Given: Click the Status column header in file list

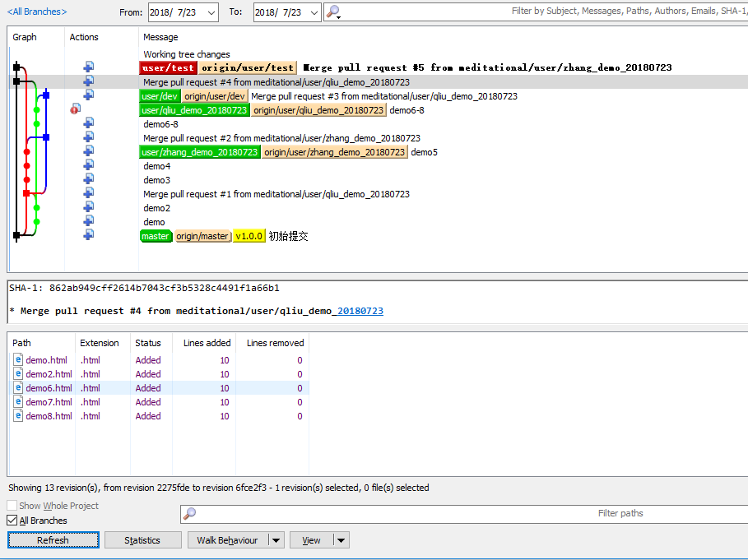Looking at the screenshot, I should (x=148, y=343).
